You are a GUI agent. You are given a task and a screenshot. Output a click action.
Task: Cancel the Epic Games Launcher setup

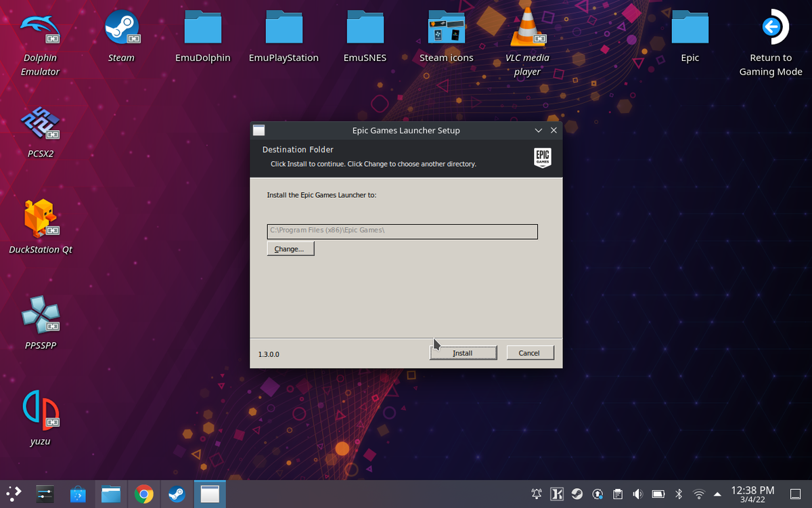(528, 353)
